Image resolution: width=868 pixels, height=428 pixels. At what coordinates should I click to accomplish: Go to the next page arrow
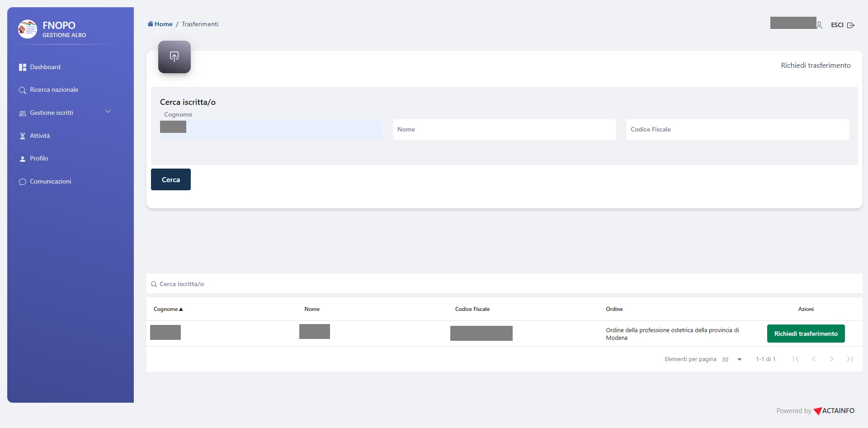coord(831,359)
